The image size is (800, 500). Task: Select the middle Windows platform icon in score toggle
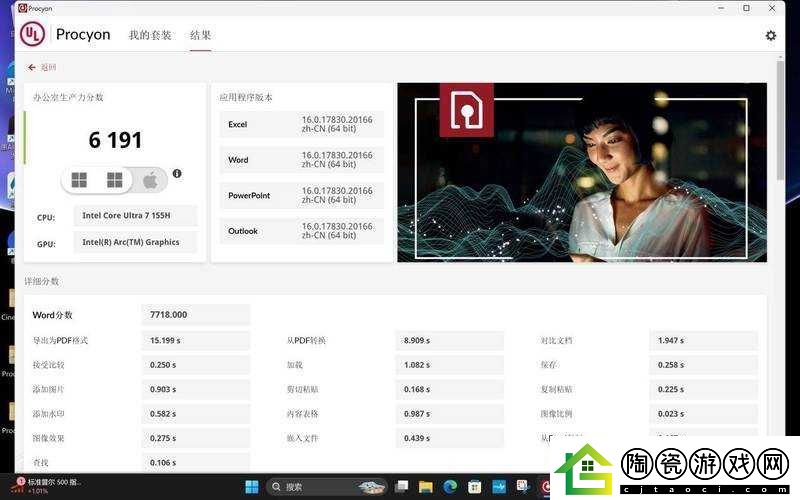click(x=114, y=180)
